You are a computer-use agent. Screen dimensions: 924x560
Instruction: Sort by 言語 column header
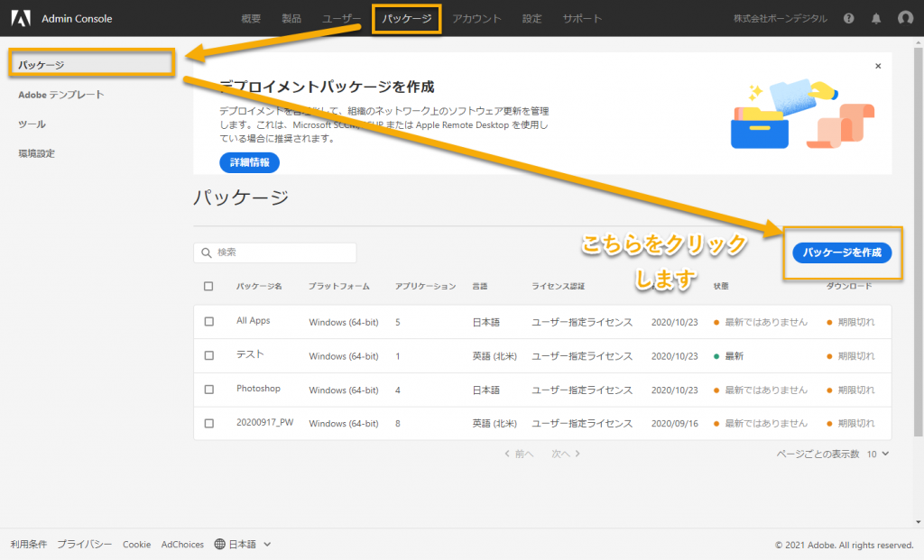480,286
